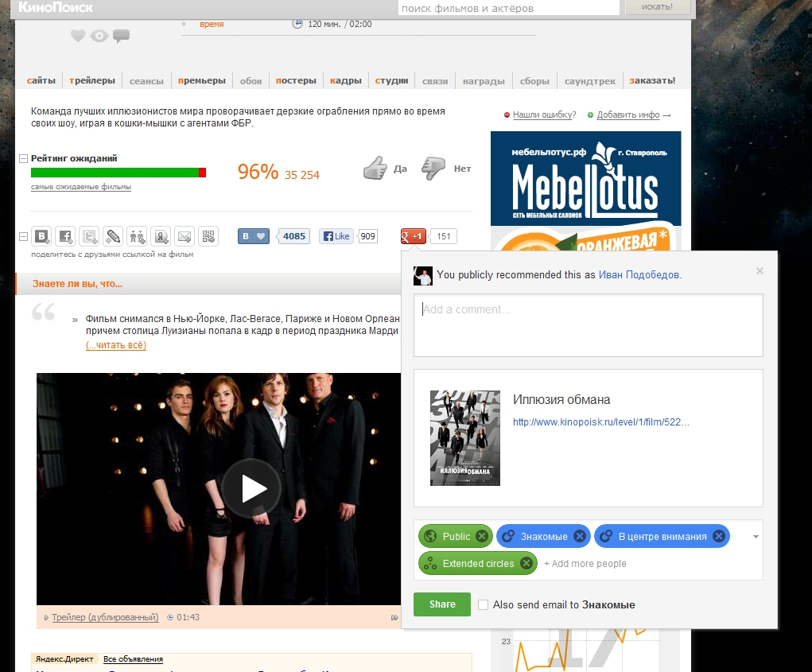Image resolution: width=812 pixels, height=672 pixels.
Task: Open the 'кадры' tab
Action: 346,81
